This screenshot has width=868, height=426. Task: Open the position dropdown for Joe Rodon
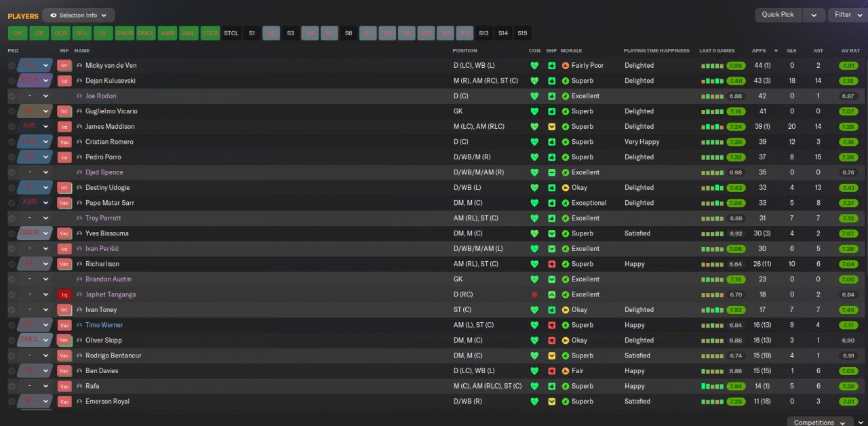[46, 96]
